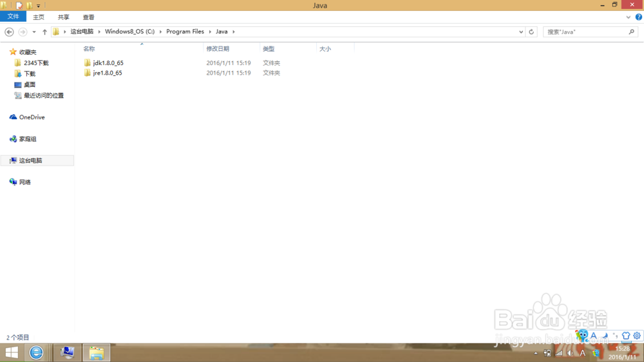The image size is (644, 362).
Task: Click the IME toolbar skin shirt icon
Action: tap(625, 336)
